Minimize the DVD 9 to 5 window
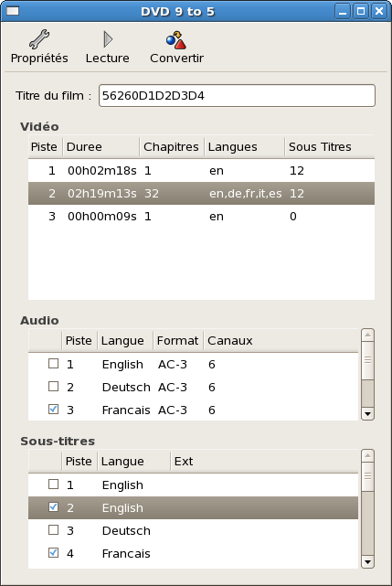392x586 pixels. click(x=343, y=11)
